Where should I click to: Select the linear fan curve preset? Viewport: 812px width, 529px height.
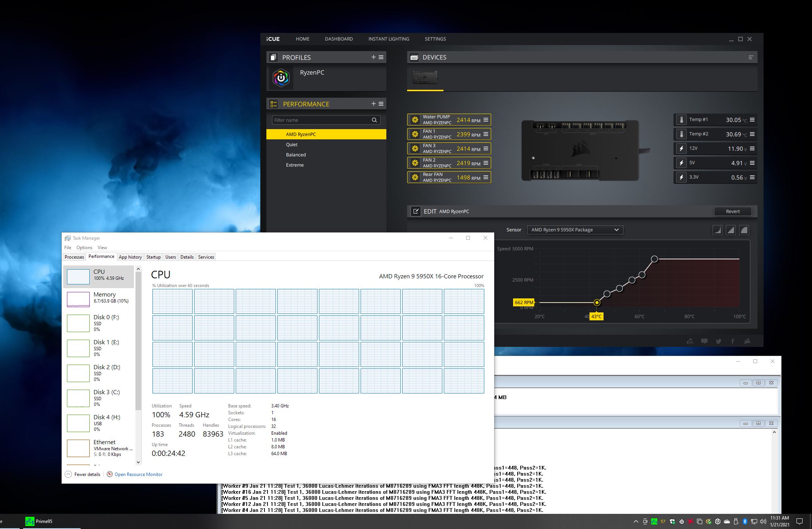click(730, 230)
